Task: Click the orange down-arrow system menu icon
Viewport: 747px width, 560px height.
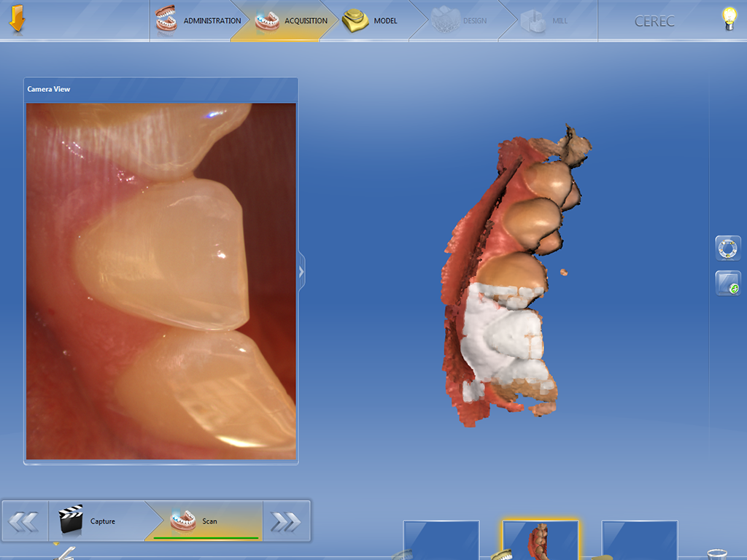Action: pos(16,20)
